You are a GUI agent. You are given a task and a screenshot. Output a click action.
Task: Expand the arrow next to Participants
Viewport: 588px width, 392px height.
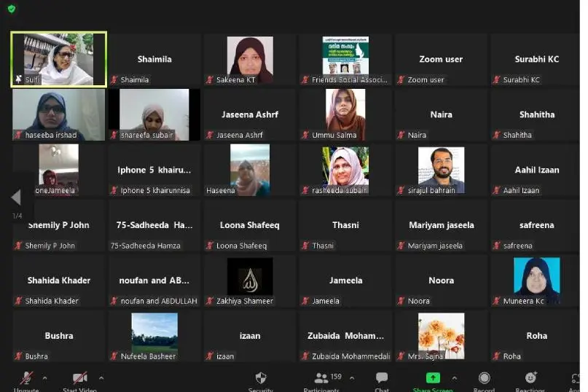pos(352,378)
